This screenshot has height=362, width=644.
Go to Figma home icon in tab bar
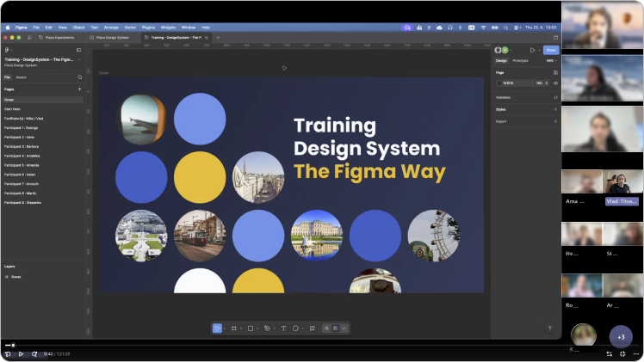29,37
